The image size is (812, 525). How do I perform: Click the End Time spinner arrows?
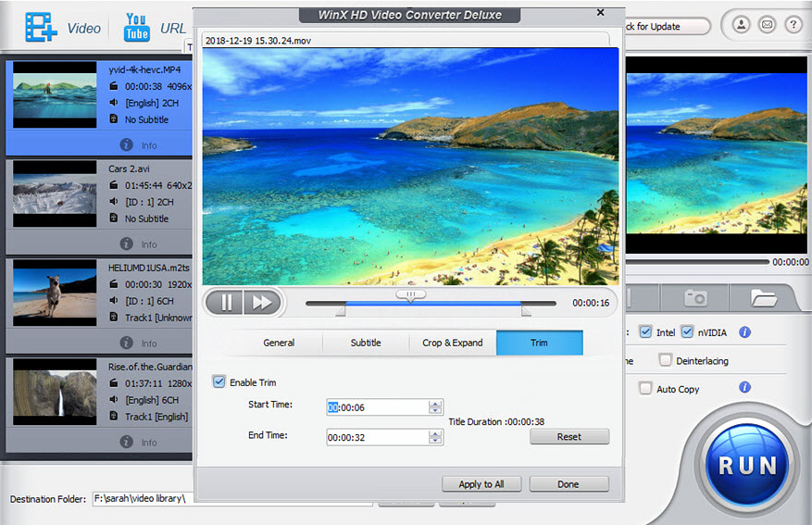(435, 437)
